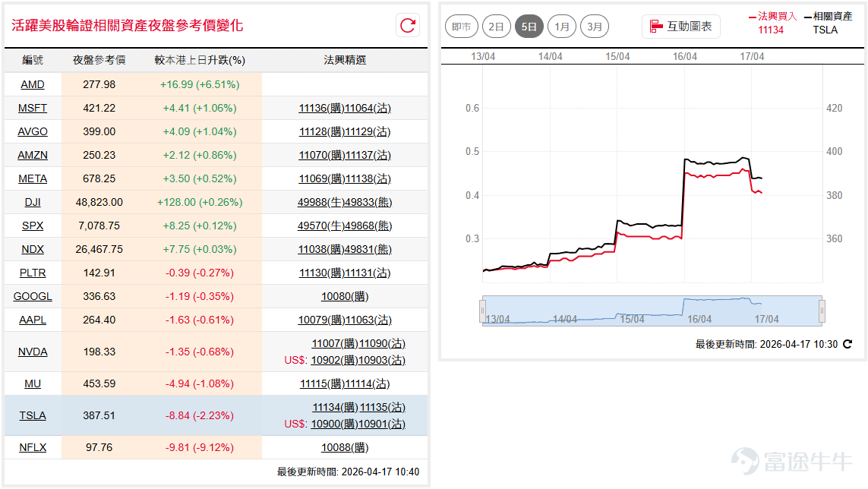Toggle black 相關資產 TSLA legend series
The height and width of the screenshot is (489, 868).
click(829, 23)
